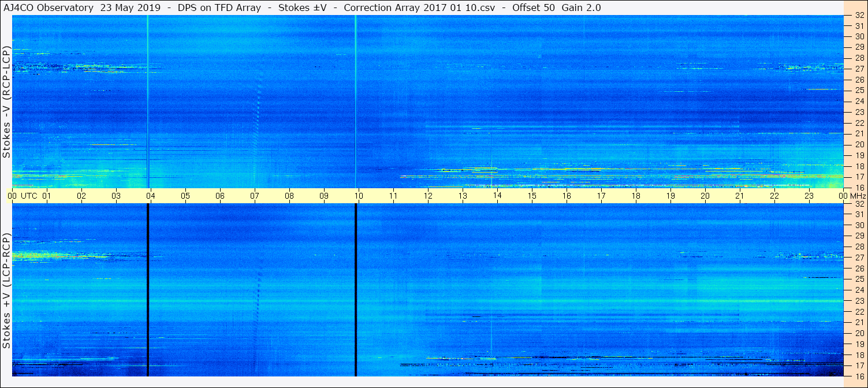Click the 24 MHz tick of the Stokes +V panel
The width and height of the screenshot is (868, 388).
(x=859, y=290)
